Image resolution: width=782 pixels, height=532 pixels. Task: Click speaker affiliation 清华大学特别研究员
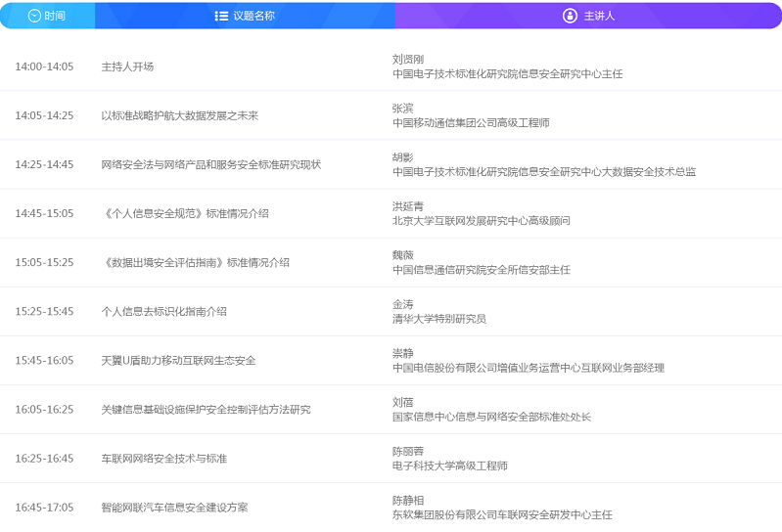(x=439, y=319)
